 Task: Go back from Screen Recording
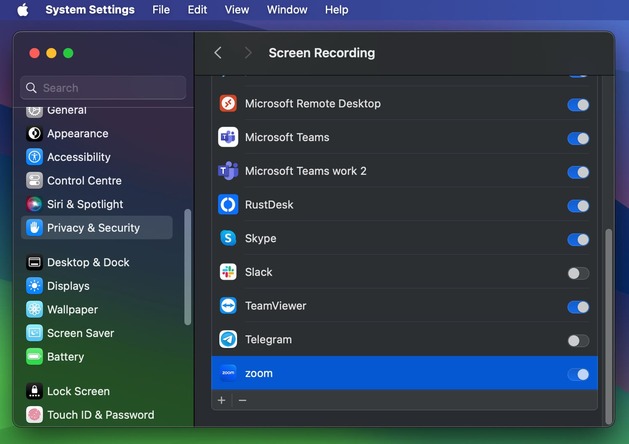(x=218, y=53)
